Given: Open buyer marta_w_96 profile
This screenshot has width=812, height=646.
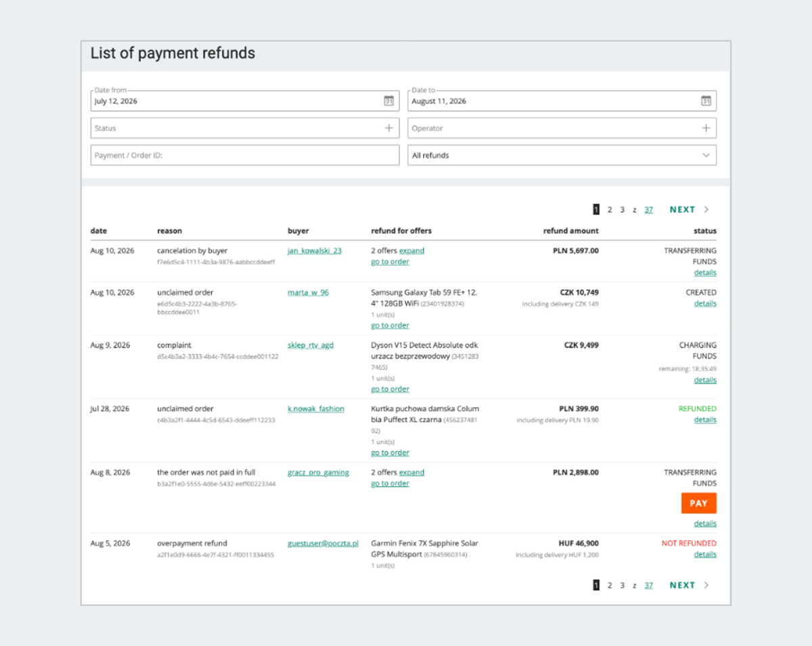Looking at the screenshot, I should point(308,292).
